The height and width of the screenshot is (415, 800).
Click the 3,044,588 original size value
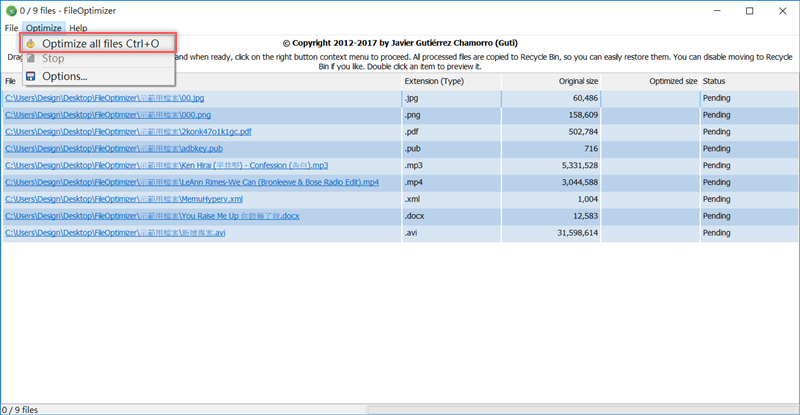pos(580,182)
